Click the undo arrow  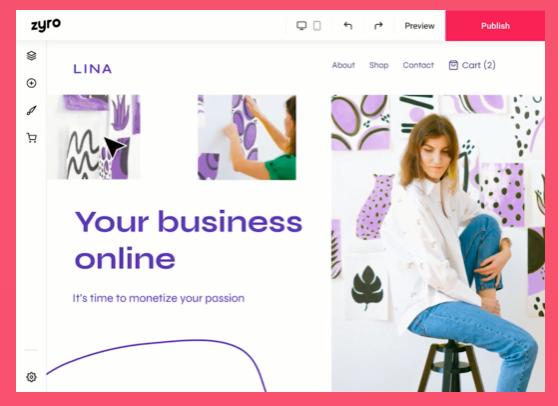348,26
